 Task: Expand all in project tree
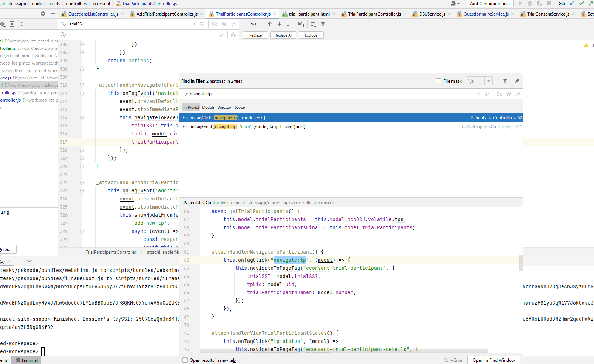pos(12,24)
